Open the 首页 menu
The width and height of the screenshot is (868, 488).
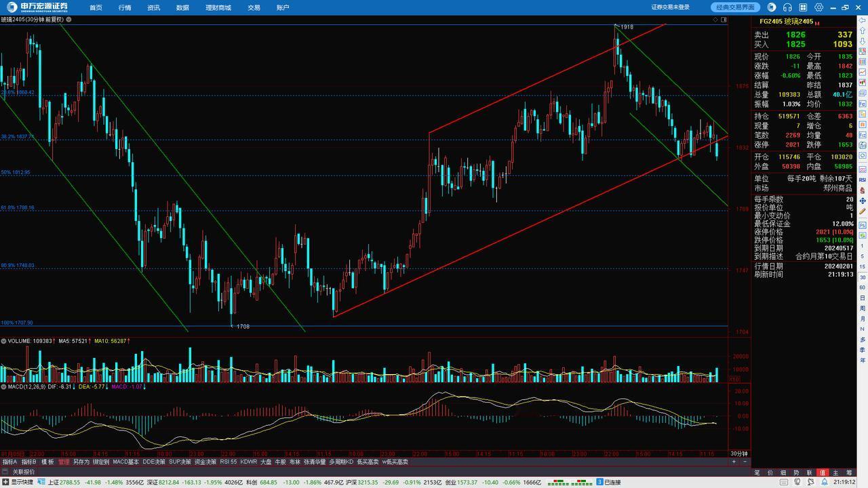tap(96, 7)
